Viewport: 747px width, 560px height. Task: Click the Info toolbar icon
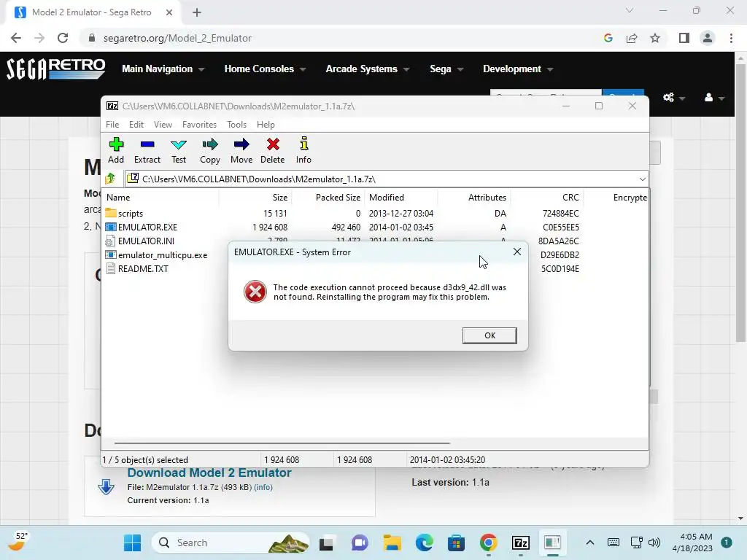303,150
